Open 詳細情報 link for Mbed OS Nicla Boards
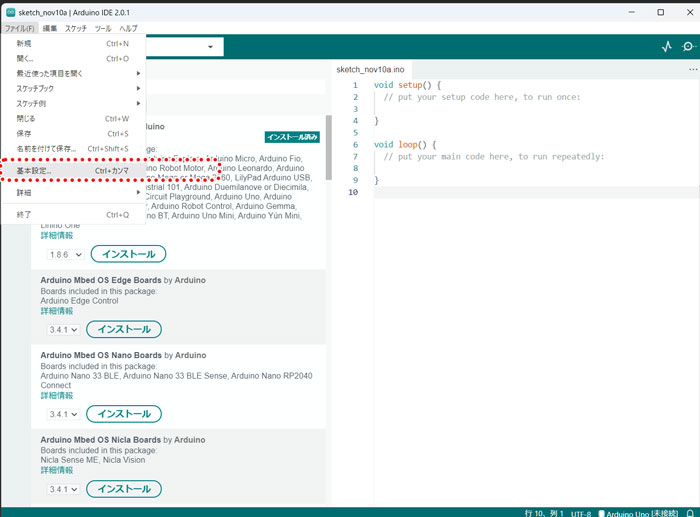 click(x=57, y=470)
